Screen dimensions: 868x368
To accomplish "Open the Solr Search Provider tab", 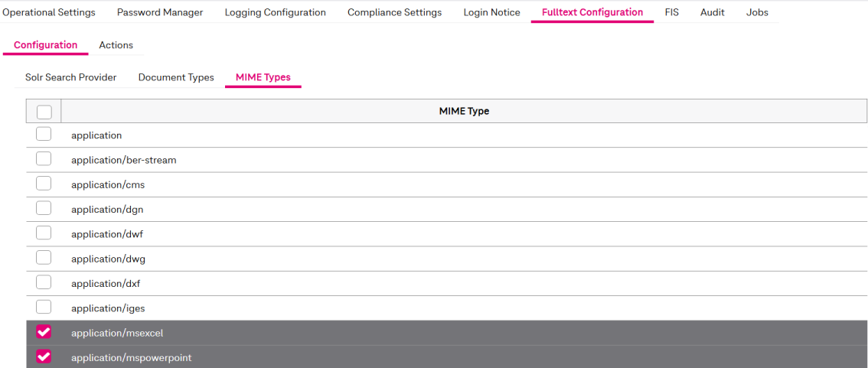I will click(x=70, y=77).
